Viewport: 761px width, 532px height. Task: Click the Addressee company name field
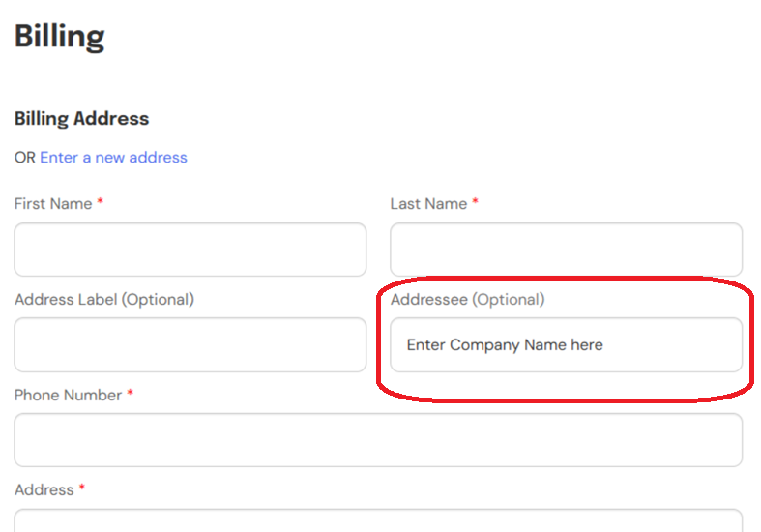tap(566, 344)
